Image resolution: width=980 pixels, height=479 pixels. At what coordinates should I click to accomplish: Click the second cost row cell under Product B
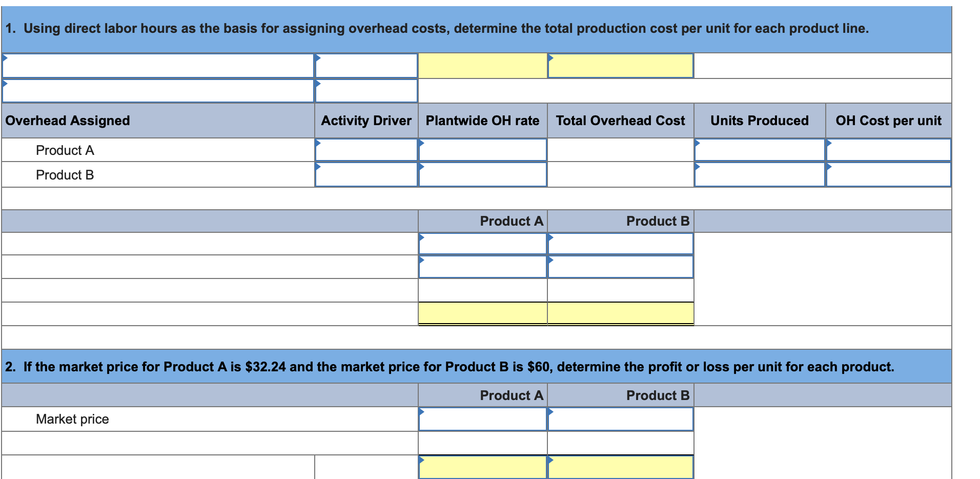621,267
